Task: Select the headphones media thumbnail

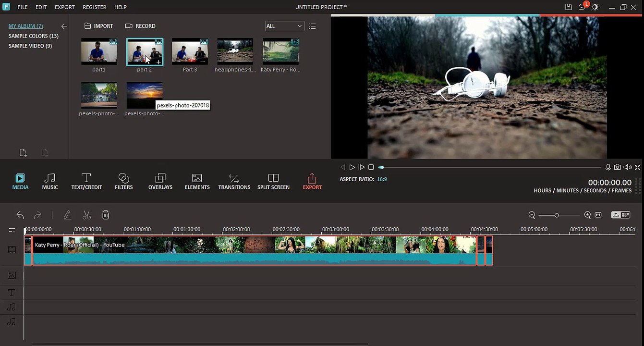Action: pos(235,52)
